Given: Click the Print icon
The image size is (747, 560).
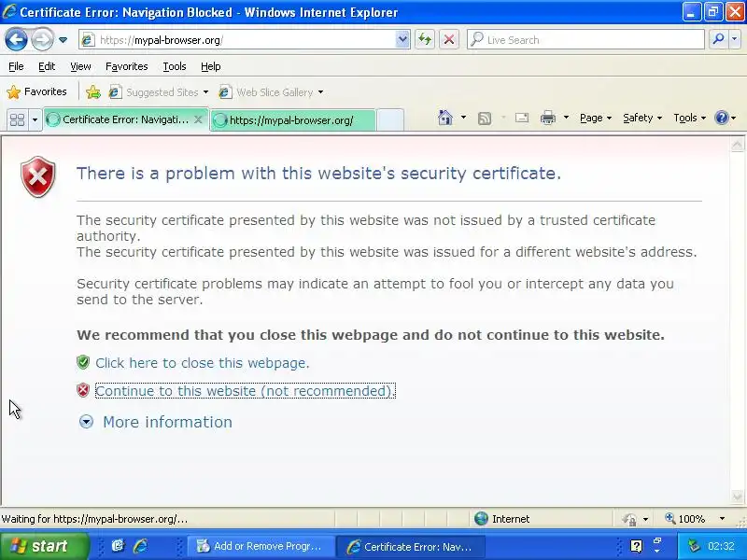Looking at the screenshot, I should pyautogui.click(x=548, y=118).
